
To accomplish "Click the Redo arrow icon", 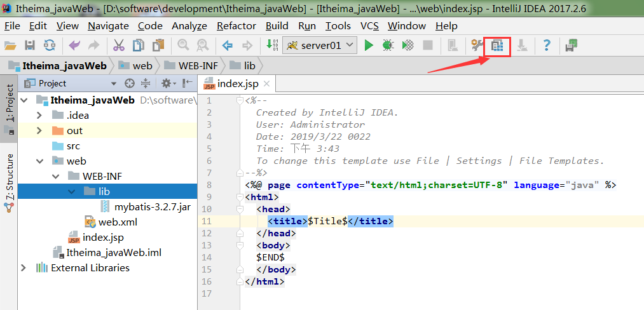I will point(94,45).
